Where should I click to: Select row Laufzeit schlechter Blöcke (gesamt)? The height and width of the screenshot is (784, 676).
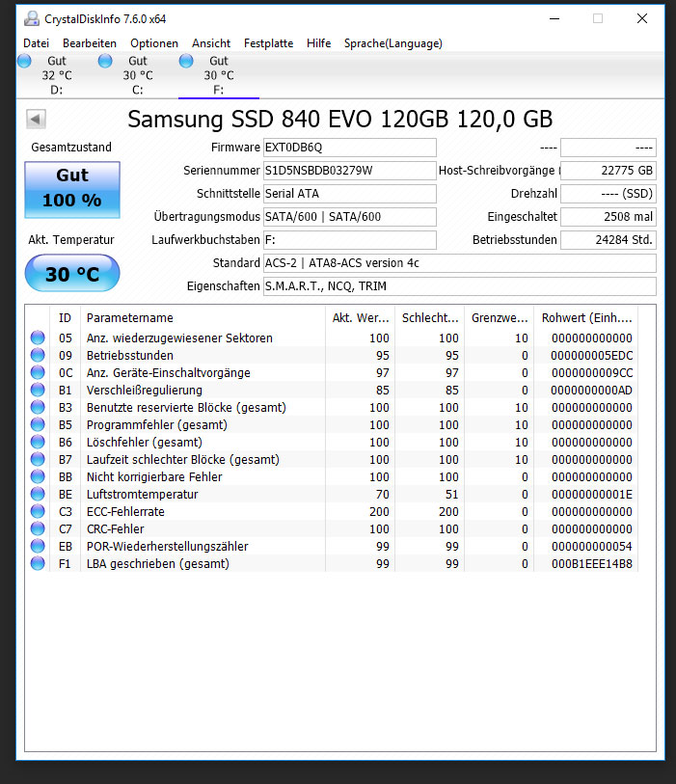point(332,459)
